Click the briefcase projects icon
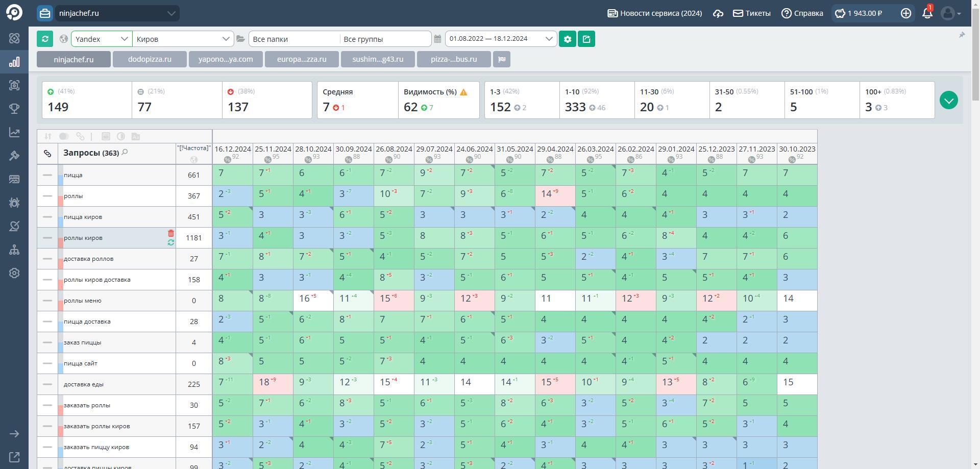Viewport: 980px width, 469px height. tap(45, 13)
